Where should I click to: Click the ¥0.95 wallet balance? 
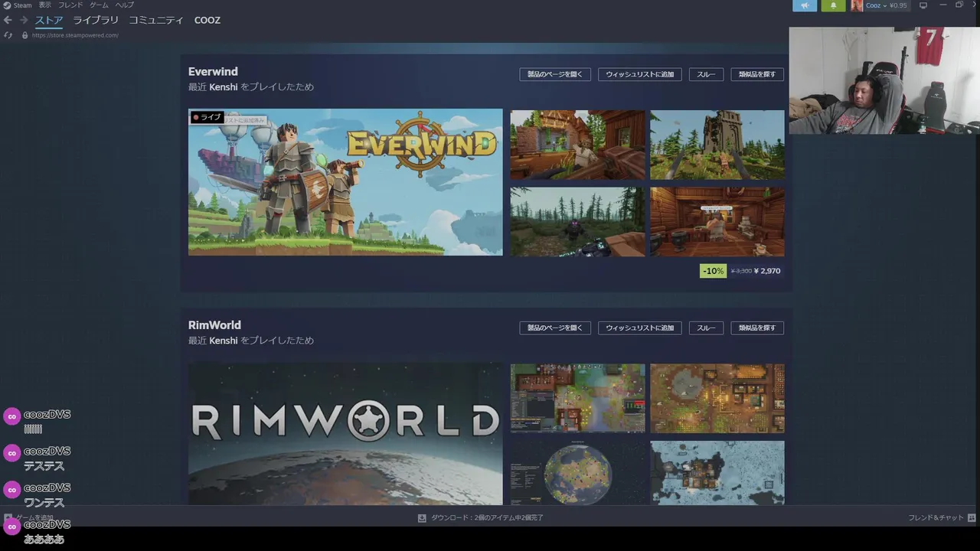pos(898,5)
